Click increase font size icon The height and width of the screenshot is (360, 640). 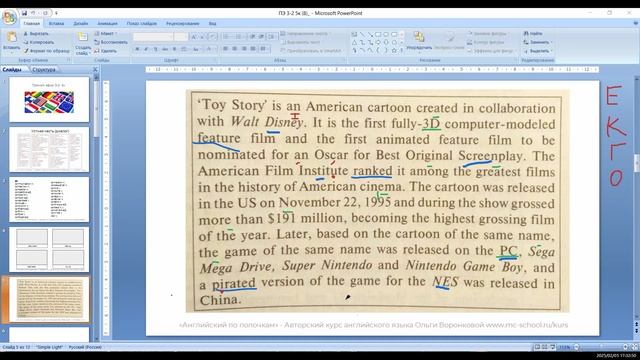click(194, 37)
